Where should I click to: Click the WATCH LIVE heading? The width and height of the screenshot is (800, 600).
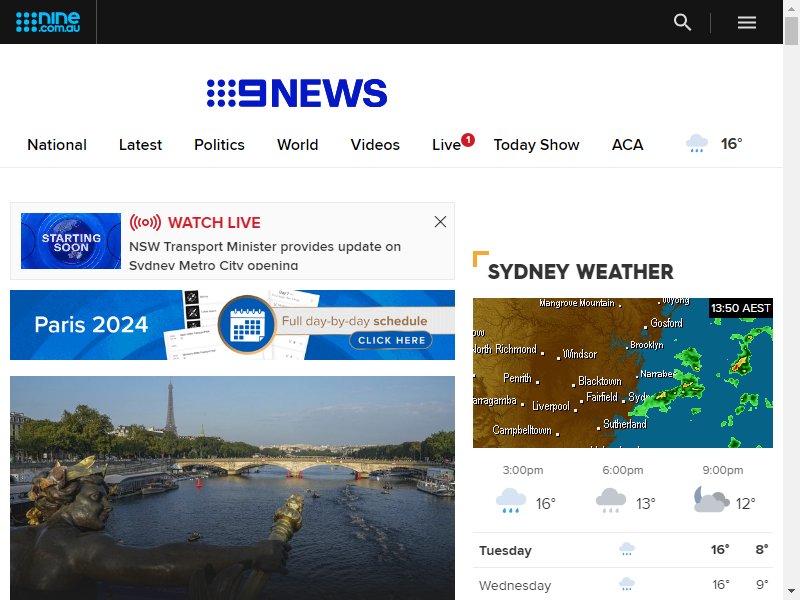(x=214, y=222)
